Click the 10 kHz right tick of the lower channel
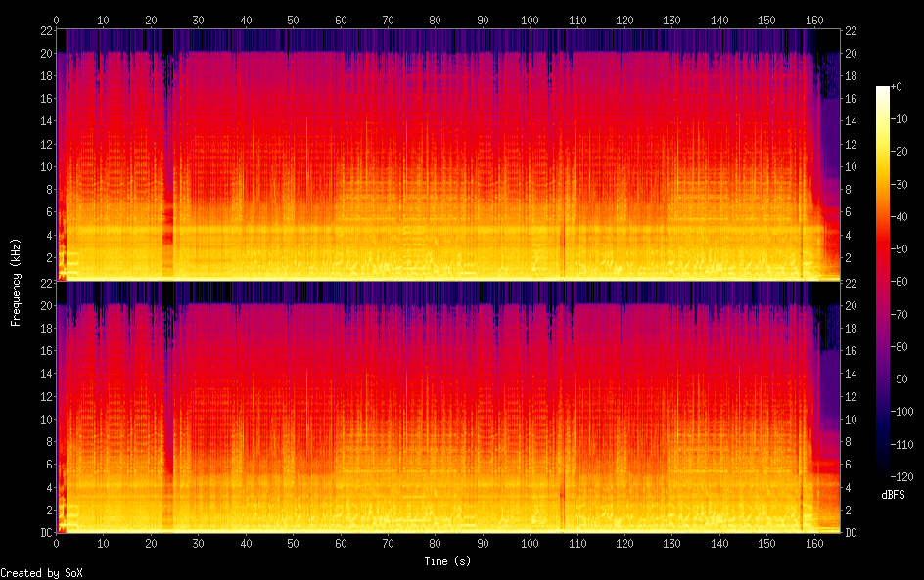 [x=852, y=419]
